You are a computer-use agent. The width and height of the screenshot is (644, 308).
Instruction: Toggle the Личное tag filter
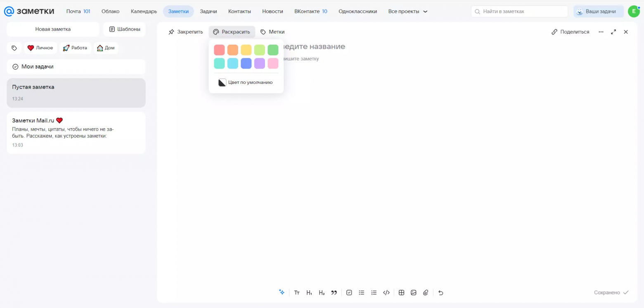pos(40,48)
